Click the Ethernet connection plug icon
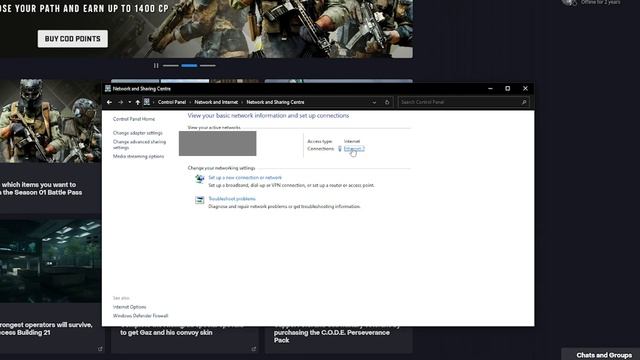Viewport: 640px width, 360px height. coord(340,149)
